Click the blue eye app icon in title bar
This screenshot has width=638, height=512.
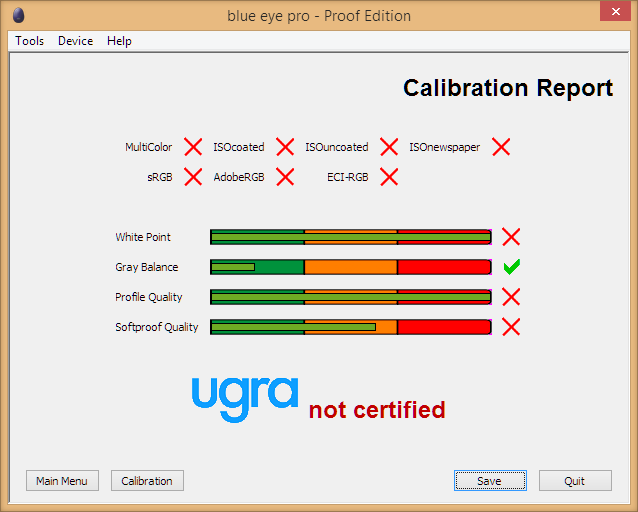(x=19, y=15)
